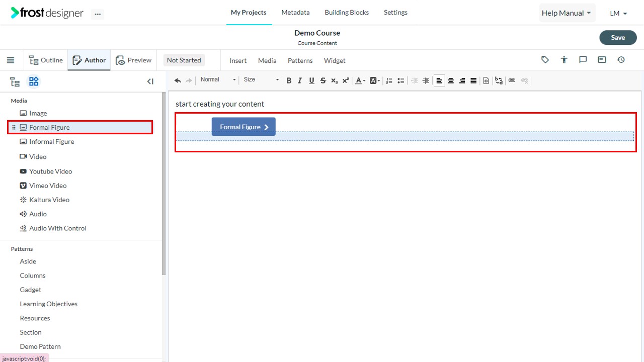Insert a numbered list
Image resolution: width=644 pixels, height=362 pixels.
click(389, 80)
